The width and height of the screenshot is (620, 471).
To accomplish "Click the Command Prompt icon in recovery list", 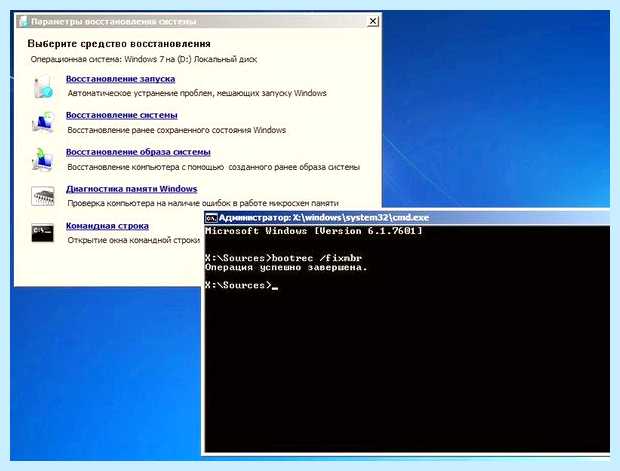I will click(42, 233).
